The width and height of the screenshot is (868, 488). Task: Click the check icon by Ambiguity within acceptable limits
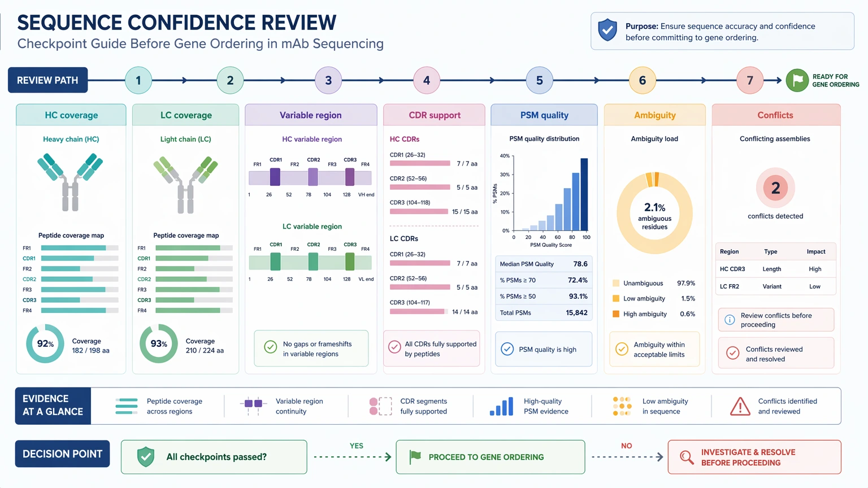(x=622, y=349)
